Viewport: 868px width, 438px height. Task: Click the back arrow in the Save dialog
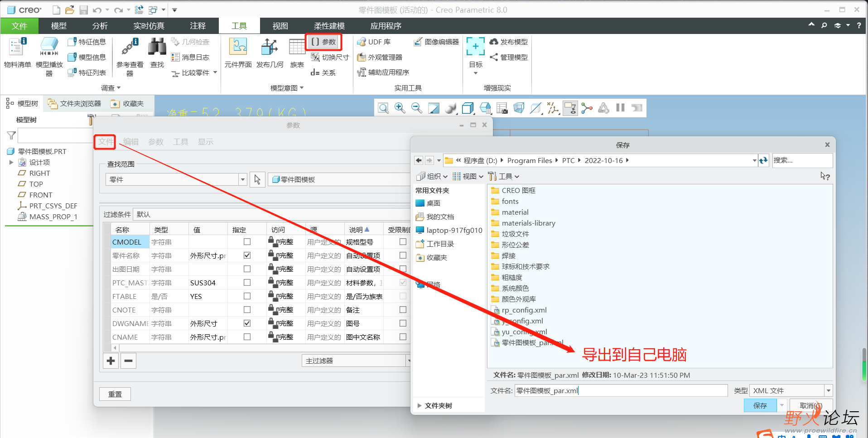point(419,160)
